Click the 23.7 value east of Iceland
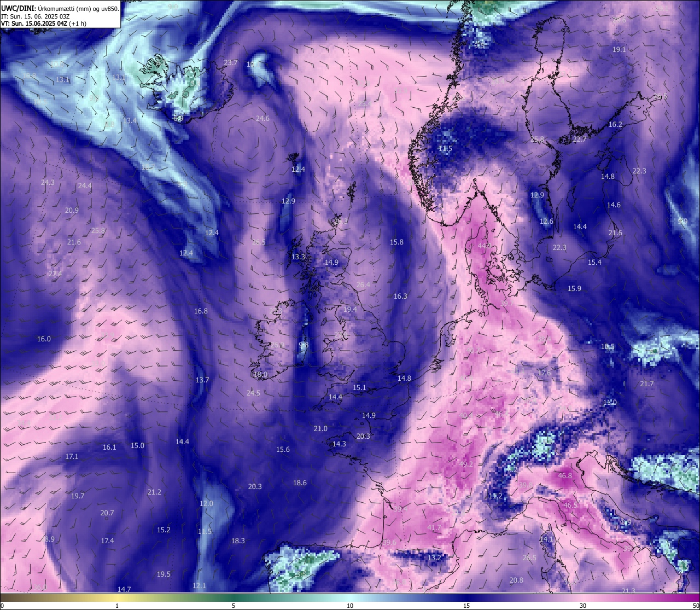Image resolution: width=700 pixels, height=610 pixels. (x=231, y=63)
